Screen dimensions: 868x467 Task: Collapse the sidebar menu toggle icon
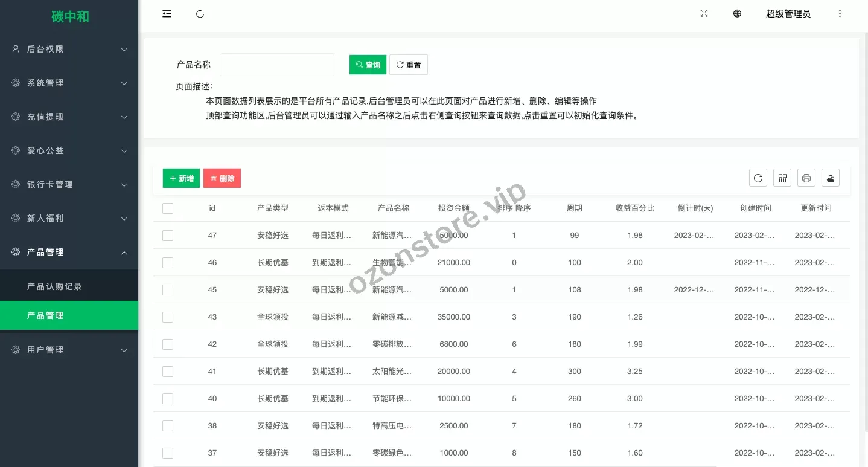(167, 14)
